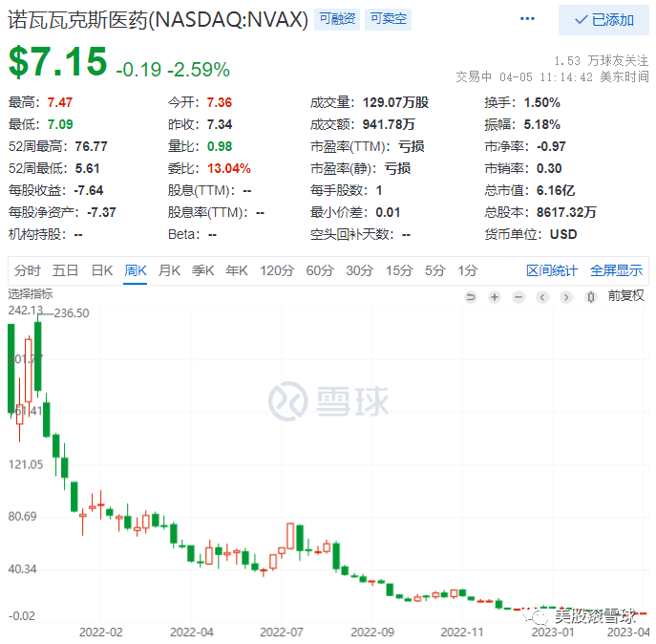Choose the 30分 interval tab
The width and height of the screenshot is (656, 644).
[x=359, y=270]
